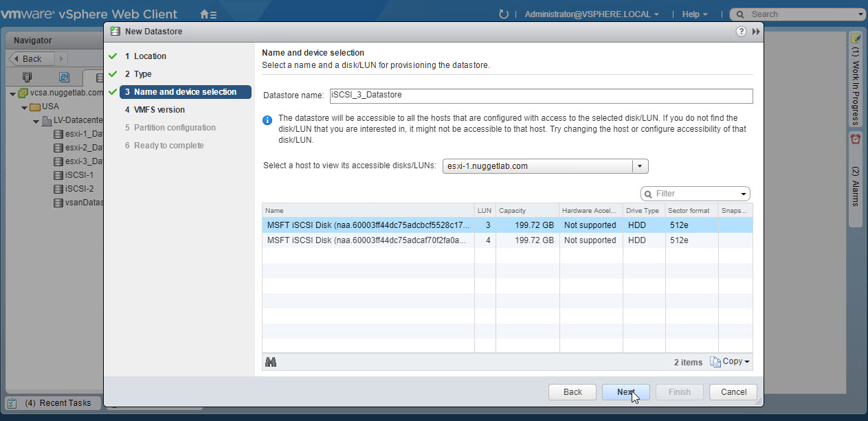Click the Cancel button
The height and width of the screenshot is (421, 868).
(x=733, y=392)
